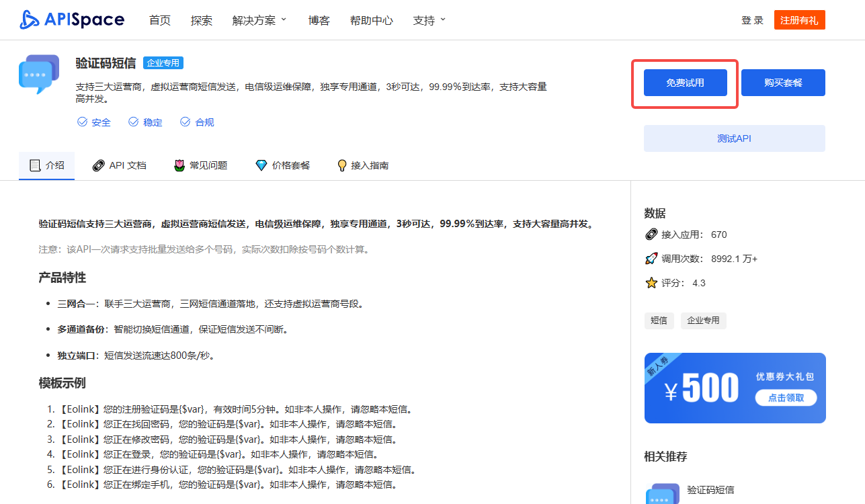Switch to the 接入指南 tab

(363, 165)
